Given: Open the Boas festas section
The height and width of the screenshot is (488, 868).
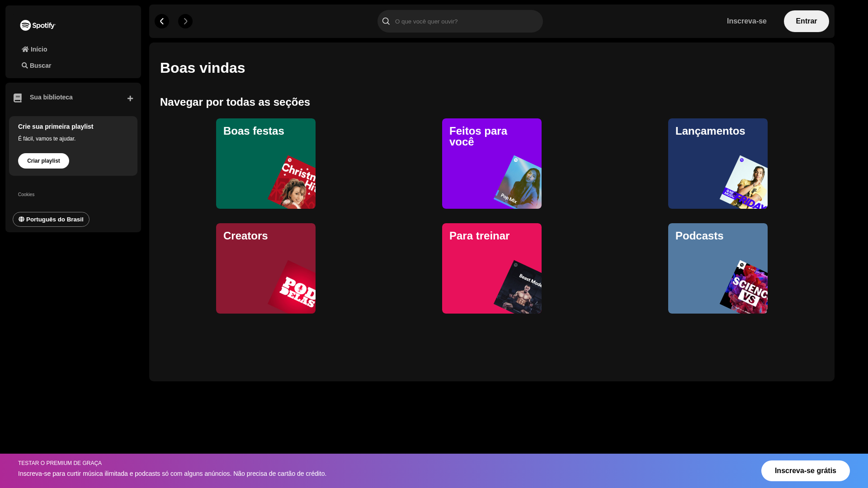Looking at the screenshot, I should pyautogui.click(x=265, y=164).
